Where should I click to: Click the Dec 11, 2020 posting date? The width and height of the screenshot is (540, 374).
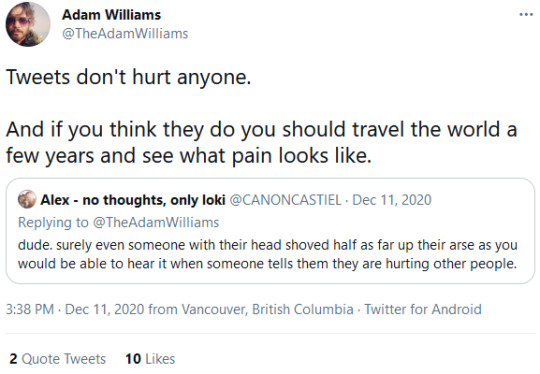[104, 309]
